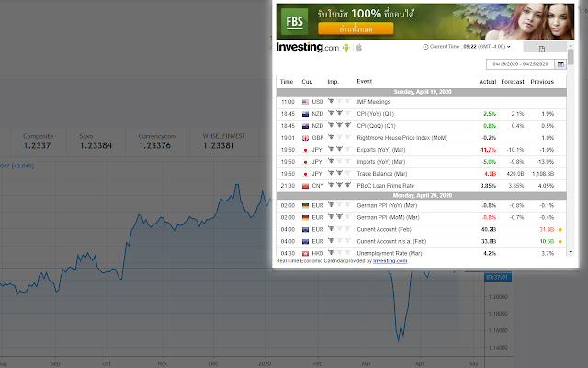588x368 pixels.
Task: Click bull importance icons for PBoC Loan Prime Rate
Action: pos(339,185)
